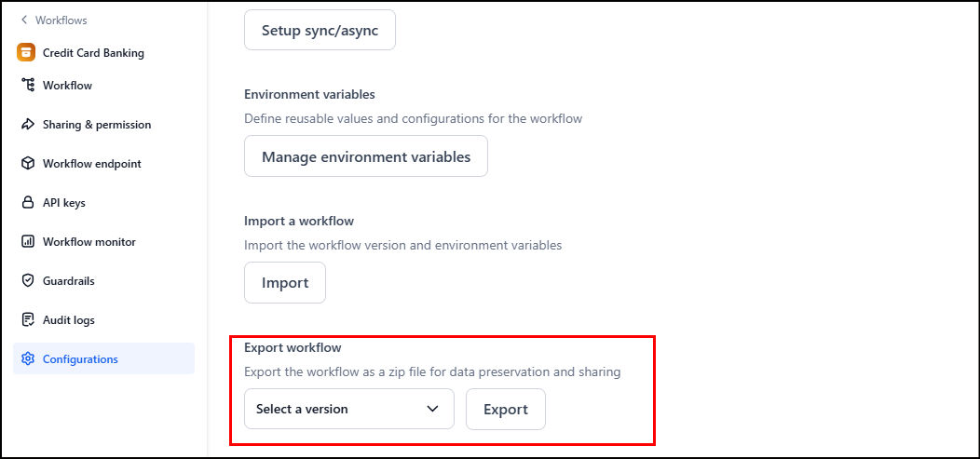The width and height of the screenshot is (980, 459).
Task: Go back via the Workflows link text
Action: click(x=61, y=20)
